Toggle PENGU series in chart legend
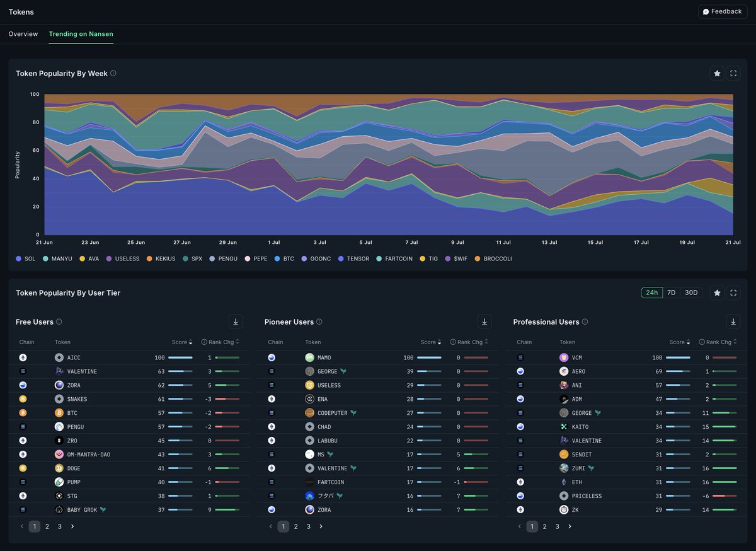 click(x=224, y=258)
